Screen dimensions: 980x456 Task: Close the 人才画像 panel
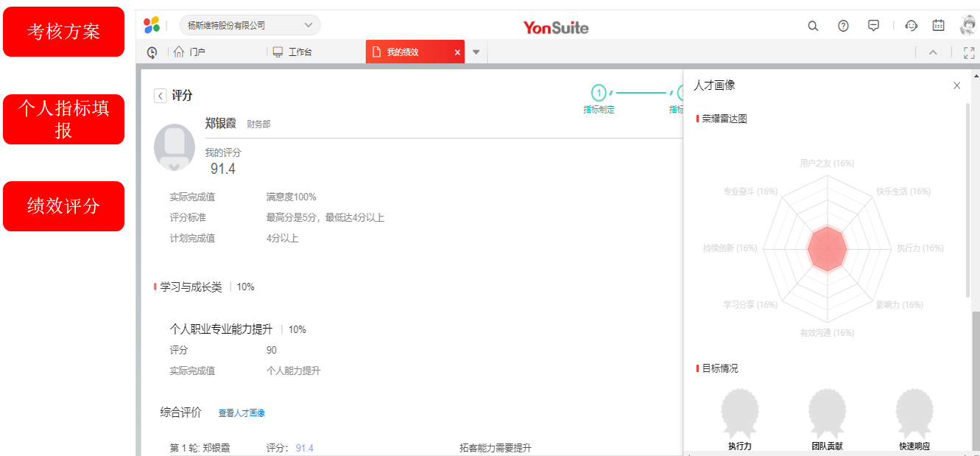point(956,85)
